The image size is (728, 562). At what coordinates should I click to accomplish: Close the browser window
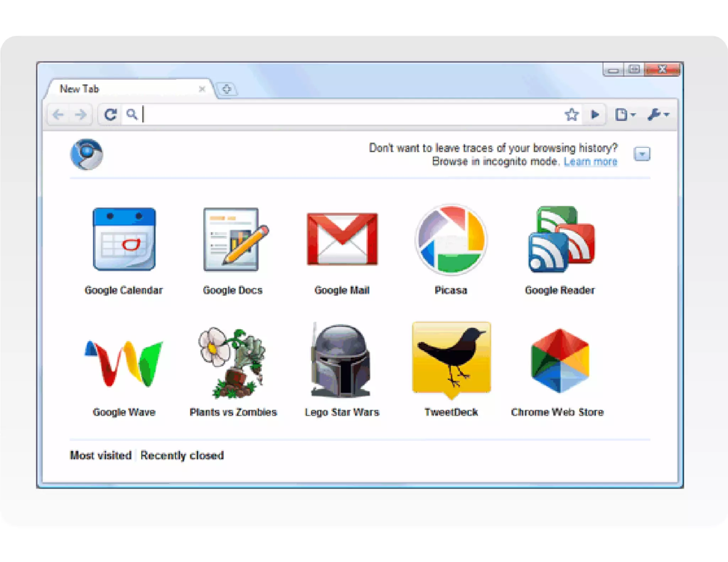[x=662, y=69]
